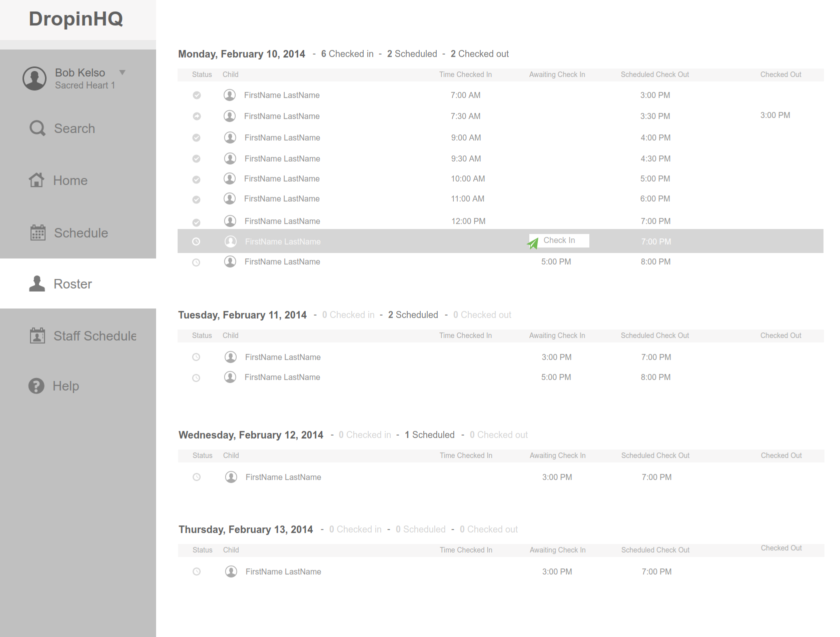The width and height of the screenshot is (840, 637).
Task: Click Monday's '6 Checked in' count
Action: coord(347,54)
